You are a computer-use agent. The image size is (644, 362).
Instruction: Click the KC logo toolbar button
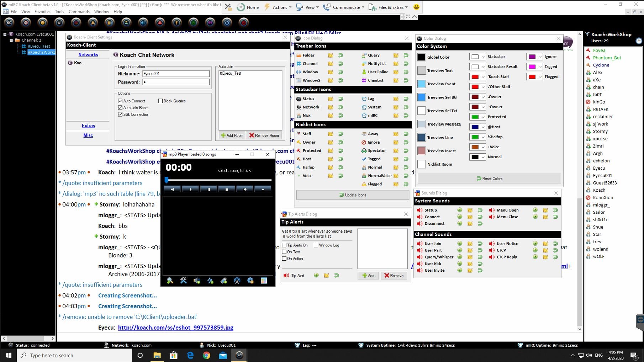pyautogui.click(x=9, y=23)
